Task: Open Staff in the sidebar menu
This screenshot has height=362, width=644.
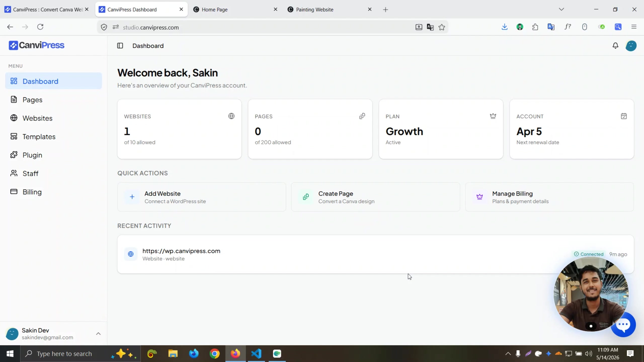Action: (53, 173)
